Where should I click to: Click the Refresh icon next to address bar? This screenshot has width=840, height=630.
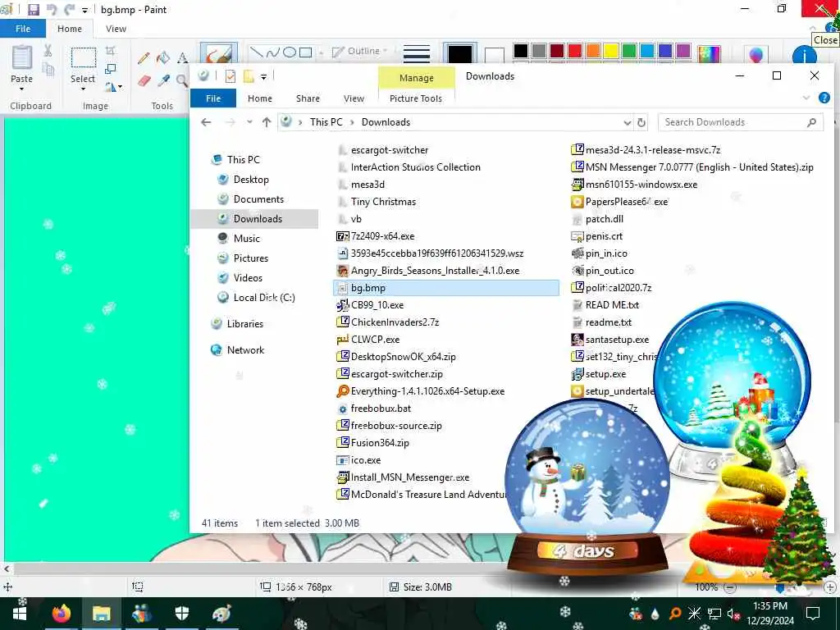point(641,123)
